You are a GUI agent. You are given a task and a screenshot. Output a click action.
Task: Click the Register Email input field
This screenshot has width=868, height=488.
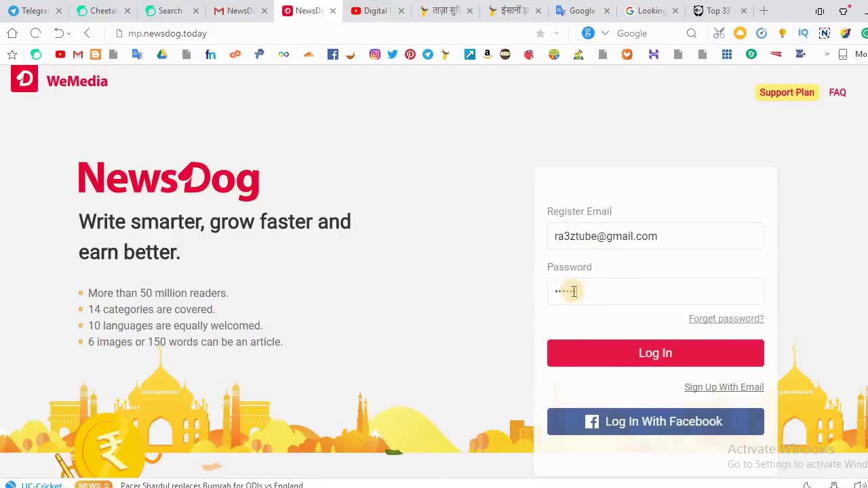click(x=655, y=236)
